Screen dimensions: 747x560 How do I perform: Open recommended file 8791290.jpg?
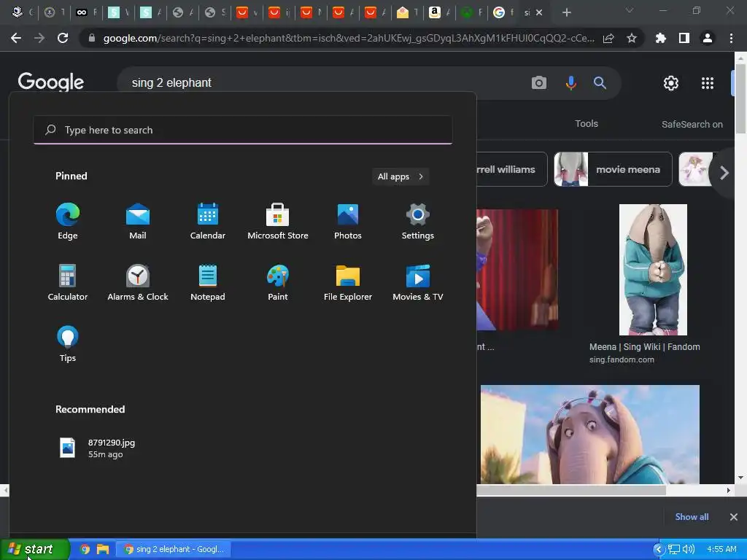coord(97,448)
